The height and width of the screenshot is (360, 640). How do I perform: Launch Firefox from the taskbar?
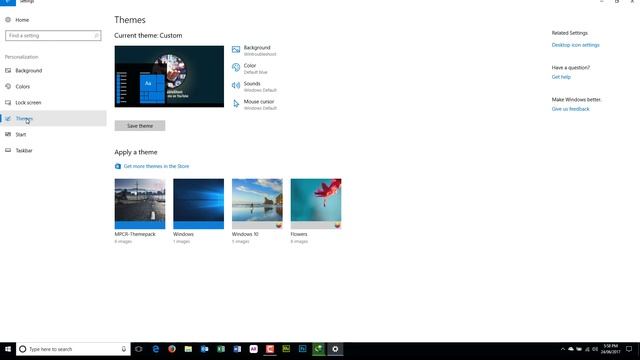172,349
